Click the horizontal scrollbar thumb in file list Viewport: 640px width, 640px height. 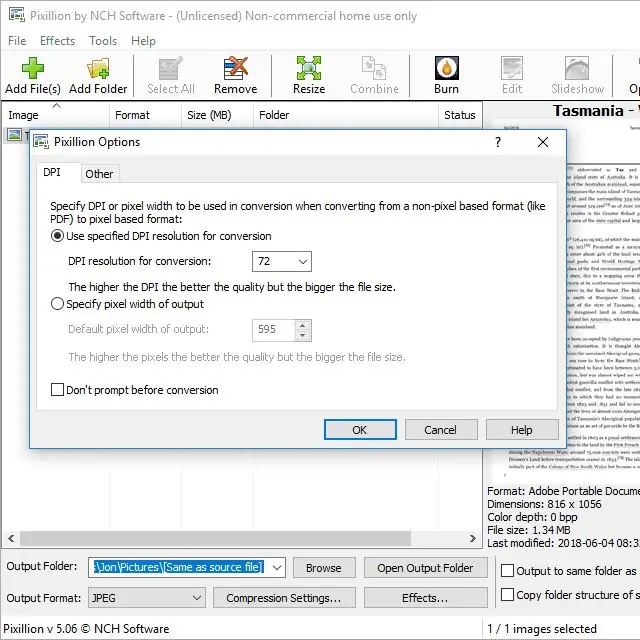[x=216, y=538]
